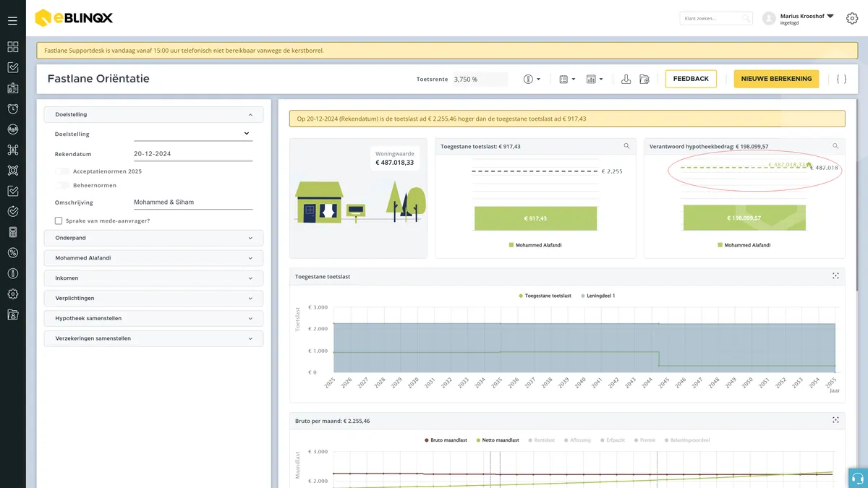Open the calculator icon in sidebar

coord(12,232)
